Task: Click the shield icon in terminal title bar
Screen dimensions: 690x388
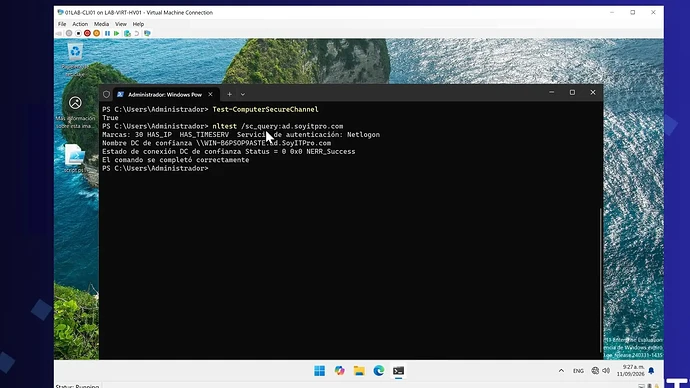Action: click(106, 95)
